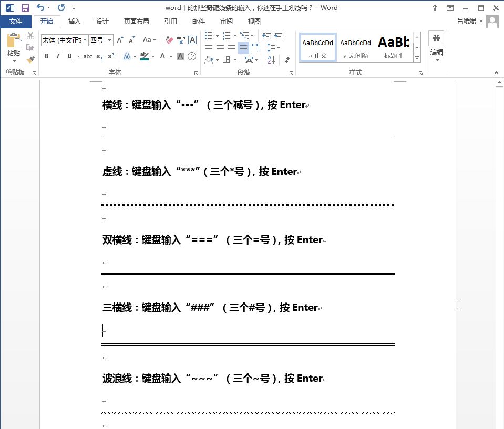Switch to the 引用 (References) tab
The height and width of the screenshot is (429, 504).
171,22
